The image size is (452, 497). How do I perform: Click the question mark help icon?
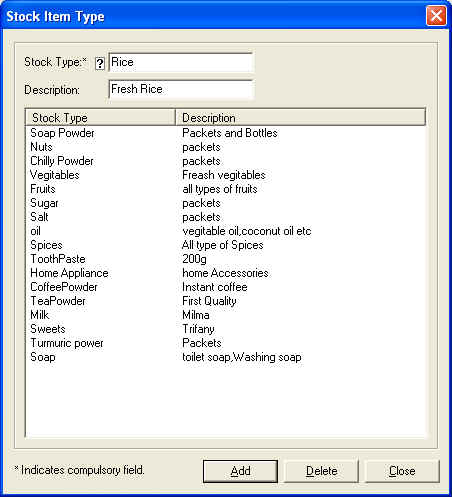pyautogui.click(x=100, y=63)
